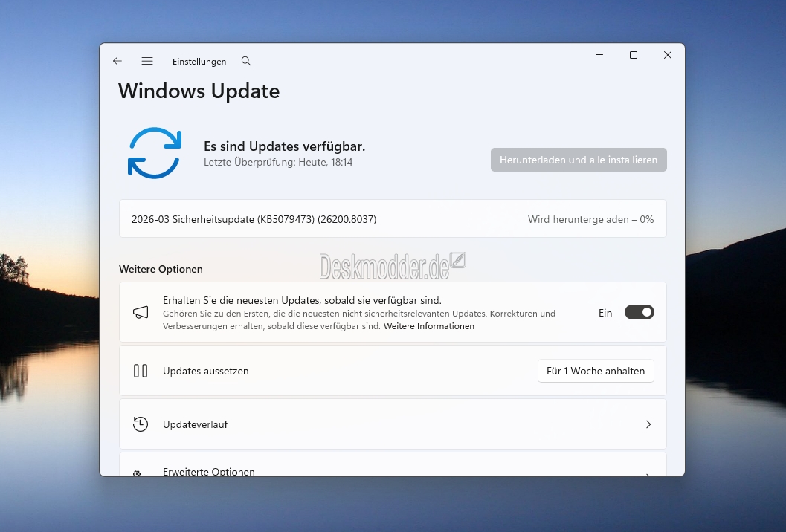The image size is (786, 532).
Task: Open the hamburger navigation menu
Action: click(147, 61)
